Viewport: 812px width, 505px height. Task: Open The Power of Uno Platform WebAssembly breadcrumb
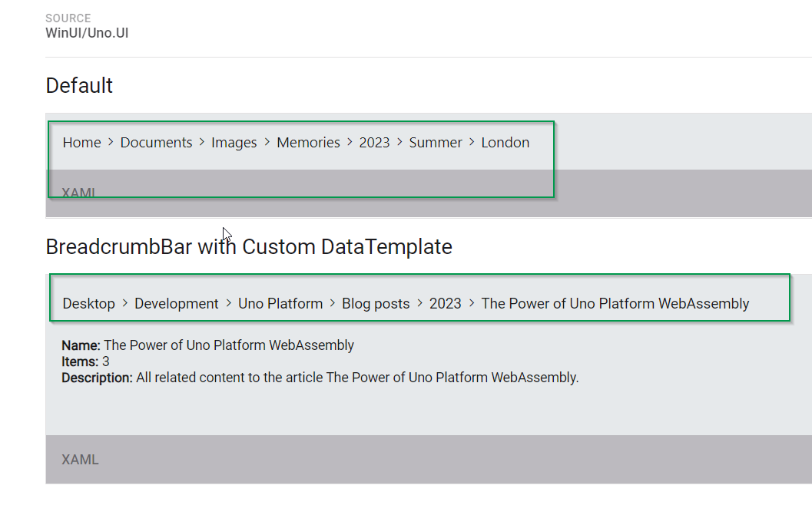615,304
